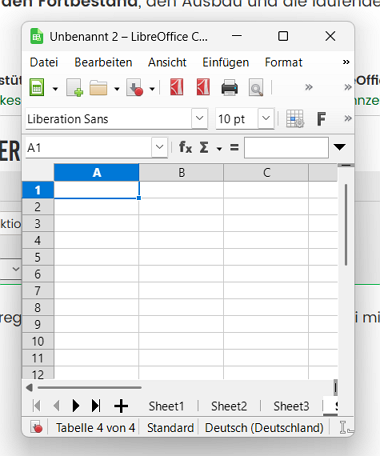
Task: Click the second red PDF export icon
Action: 203,87
